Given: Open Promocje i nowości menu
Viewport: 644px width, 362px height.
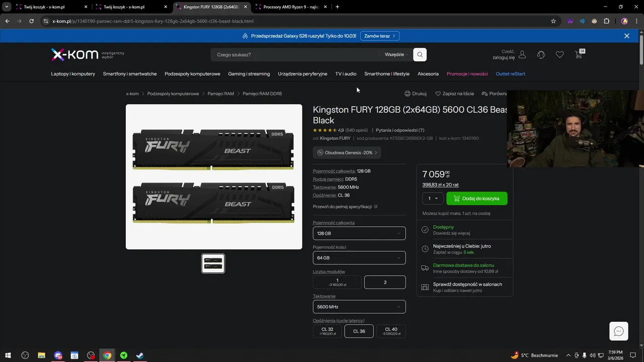Looking at the screenshot, I should tap(467, 74).
